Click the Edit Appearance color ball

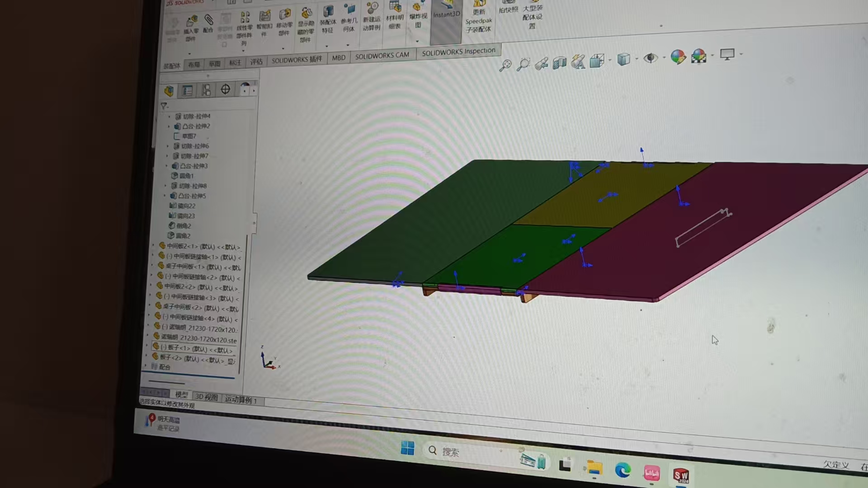click(678, 57)
